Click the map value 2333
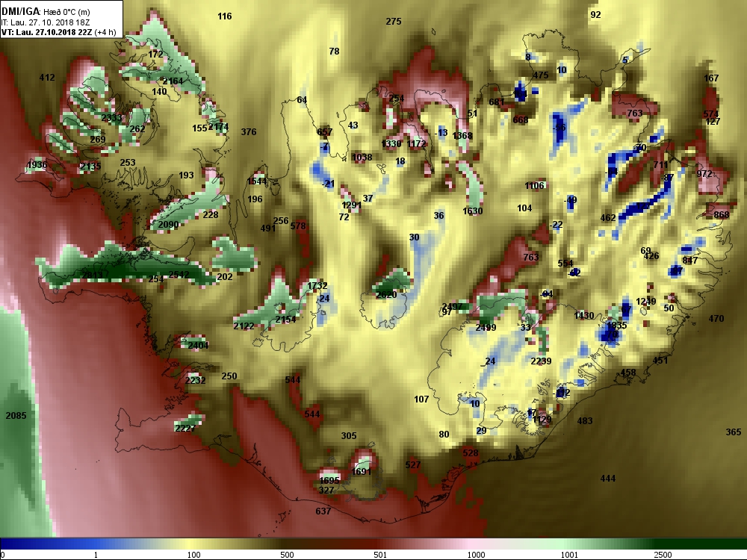The width and height of the screenshot is (747, 560). coord(111,118)
